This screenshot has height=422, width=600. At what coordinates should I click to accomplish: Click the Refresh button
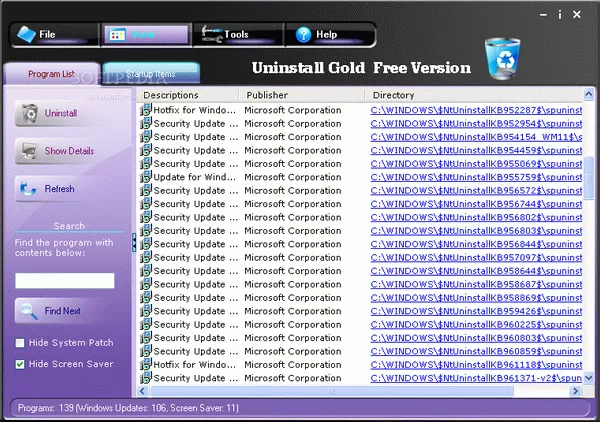tap(54, 189)
